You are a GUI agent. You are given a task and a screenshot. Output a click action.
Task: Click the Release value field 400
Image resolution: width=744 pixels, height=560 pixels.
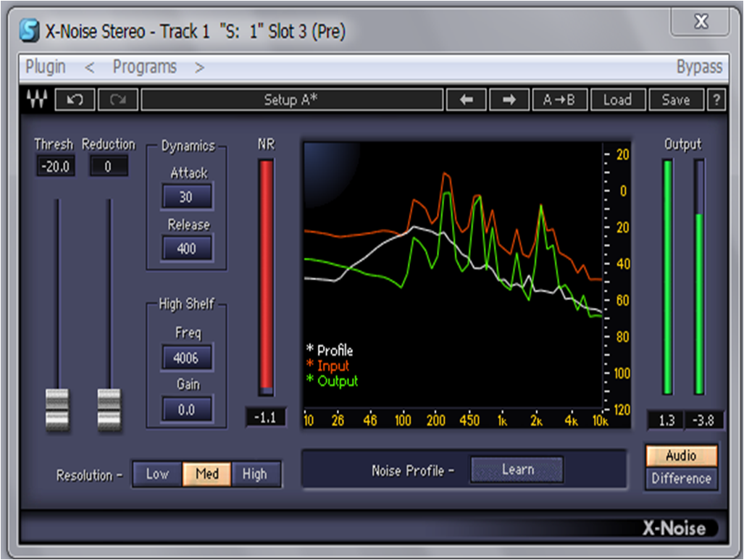[187, 248]
